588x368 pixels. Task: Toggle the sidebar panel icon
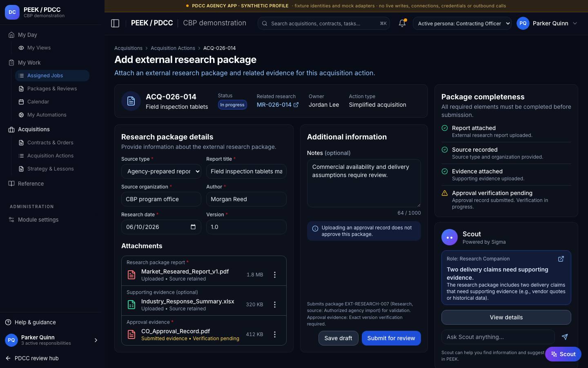[x=115, y=23]
